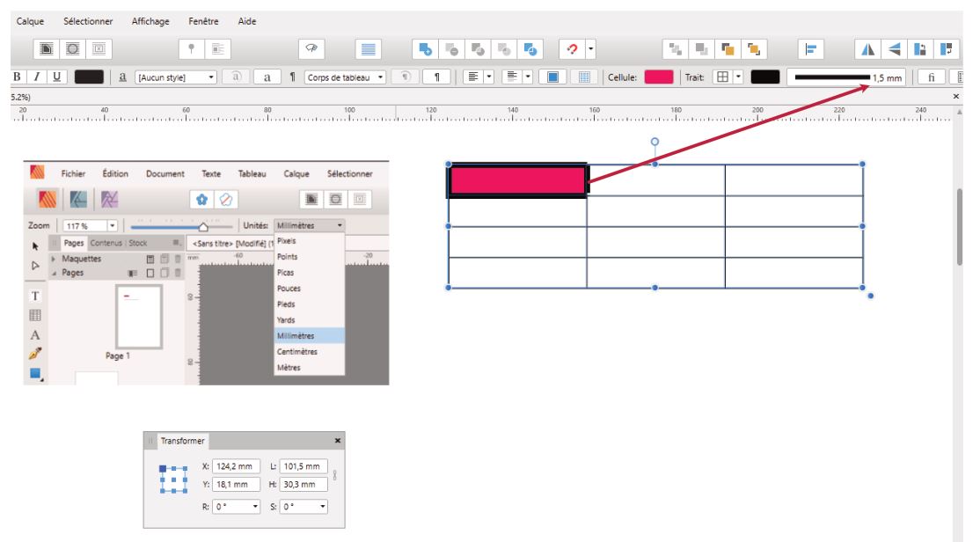Click the Divide boolean operation icon
Viewport: 980px width, 542px height.
[x=530, y=48]
